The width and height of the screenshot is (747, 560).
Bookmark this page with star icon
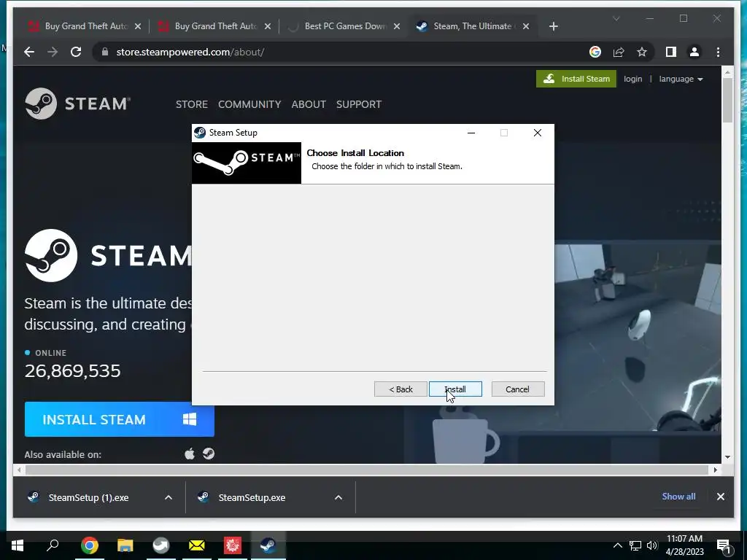click(642, 52)
